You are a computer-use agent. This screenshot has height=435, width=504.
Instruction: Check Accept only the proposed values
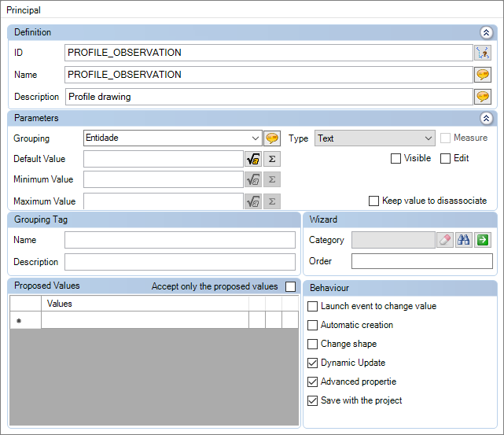(x=291, y=286)
